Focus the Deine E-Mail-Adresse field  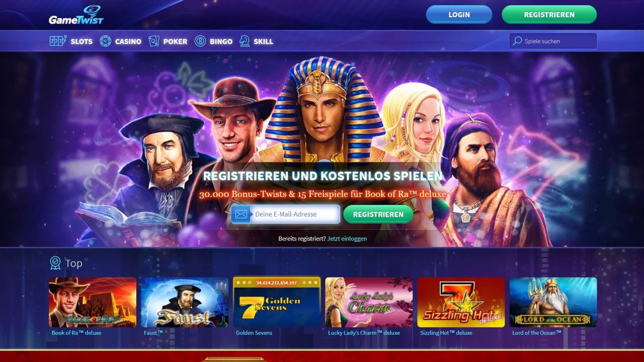295,214
